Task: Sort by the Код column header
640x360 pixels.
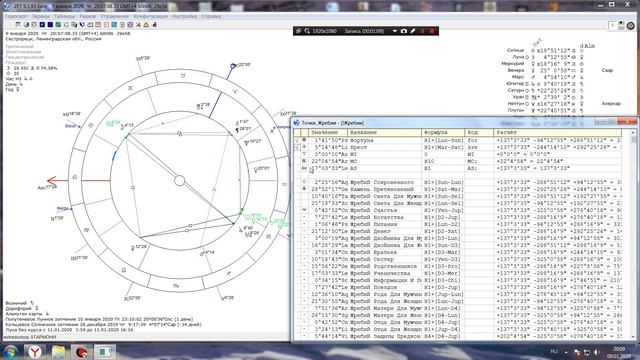Action: pyautogui.click(x=479, y=133)
